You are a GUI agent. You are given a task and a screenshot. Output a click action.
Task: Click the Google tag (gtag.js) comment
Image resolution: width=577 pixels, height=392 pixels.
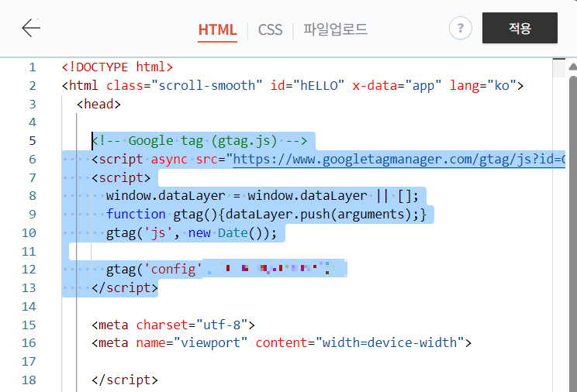coord(199,141)
